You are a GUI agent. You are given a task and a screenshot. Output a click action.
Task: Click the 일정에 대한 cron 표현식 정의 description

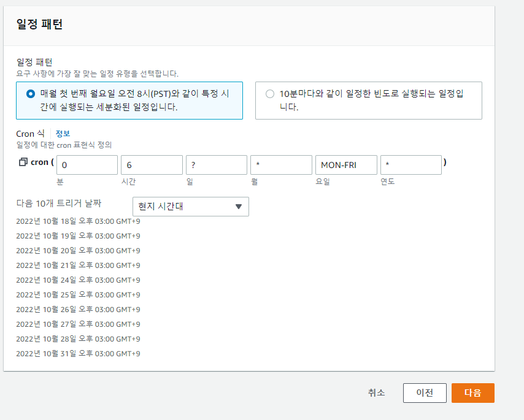click(64, 145)
